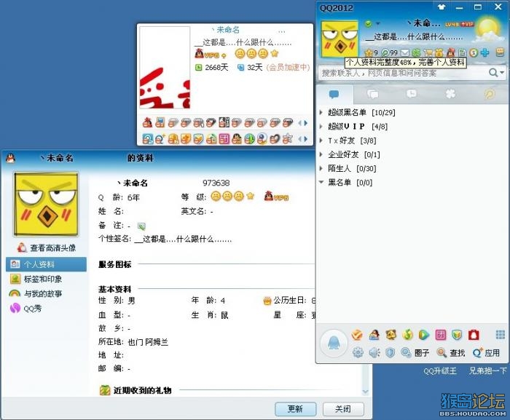Switch to the Recent conversations tab
The width and height of the screenshot is (510, 420).
click(411, 95)
